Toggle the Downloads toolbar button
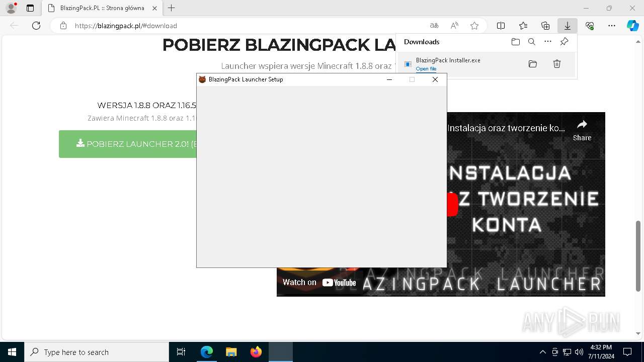This screenshot has height=362, width=644. (567, 26)
